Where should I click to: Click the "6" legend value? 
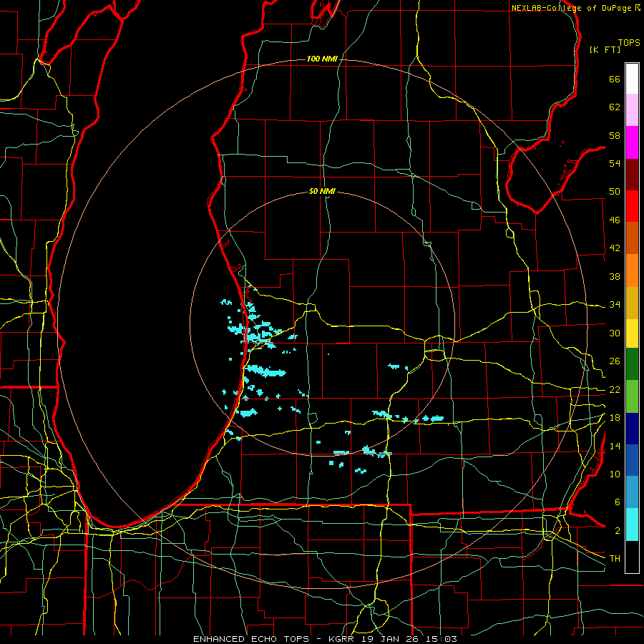tap(618, 502)
